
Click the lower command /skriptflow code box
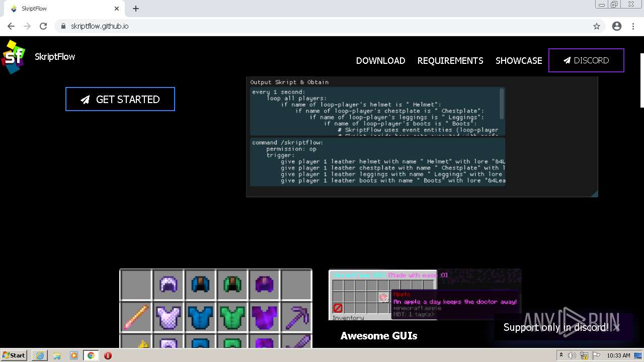point(377,161)
